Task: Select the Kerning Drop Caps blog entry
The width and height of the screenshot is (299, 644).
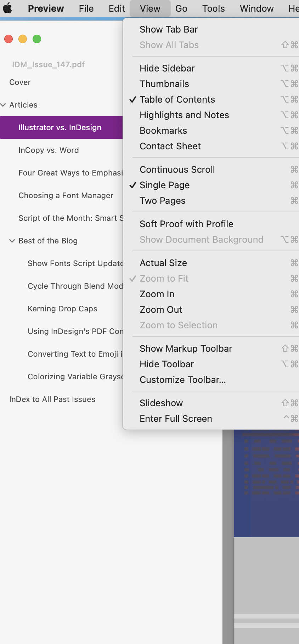Action: [62, 309]
